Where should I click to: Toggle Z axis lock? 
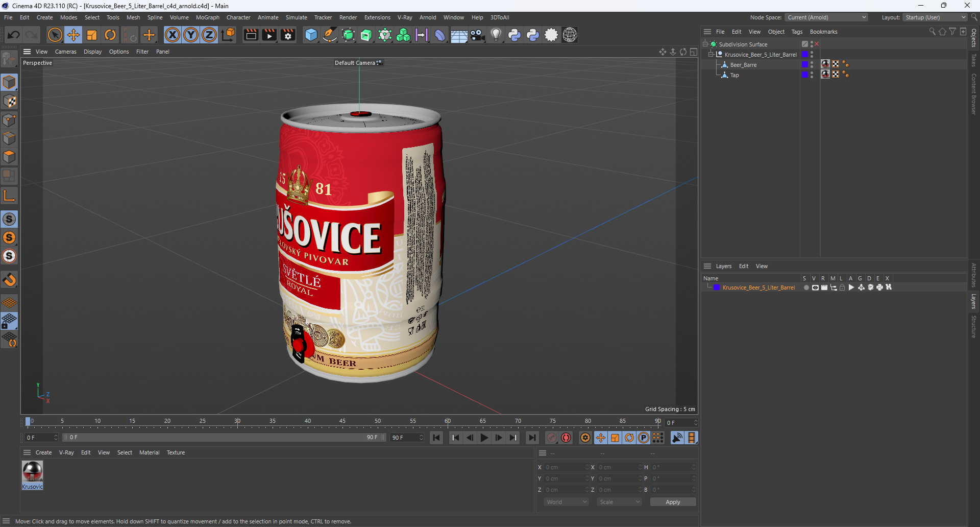[x=209, y=35]
